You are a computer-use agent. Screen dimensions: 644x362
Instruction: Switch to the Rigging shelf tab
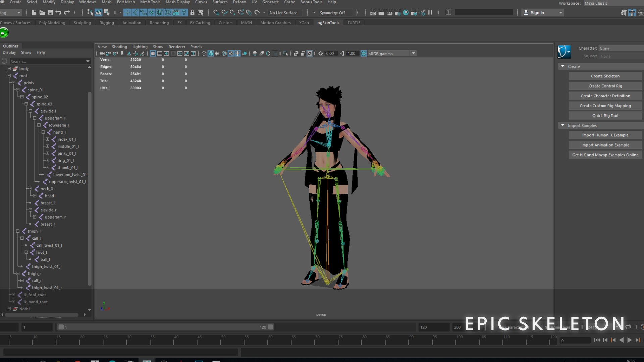coord(107,23)
